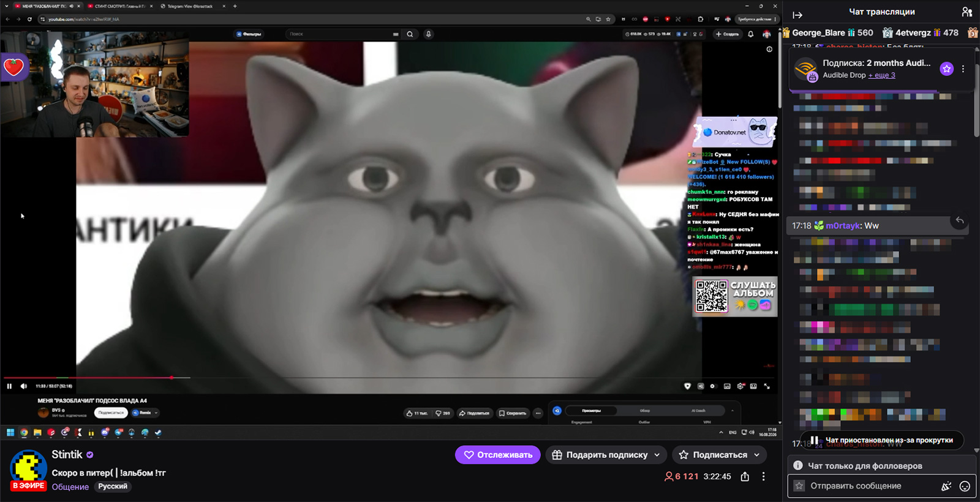This screenshot has height=502, width=980.
Task: Click the white YouTube "Подписаться" button beside BVS
Action: point(111,413)
